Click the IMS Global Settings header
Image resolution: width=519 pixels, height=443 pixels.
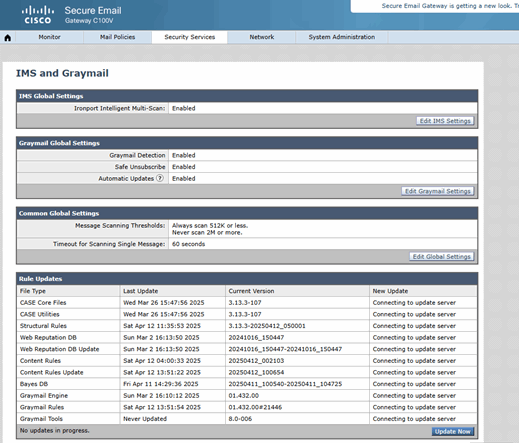point(51,96)
